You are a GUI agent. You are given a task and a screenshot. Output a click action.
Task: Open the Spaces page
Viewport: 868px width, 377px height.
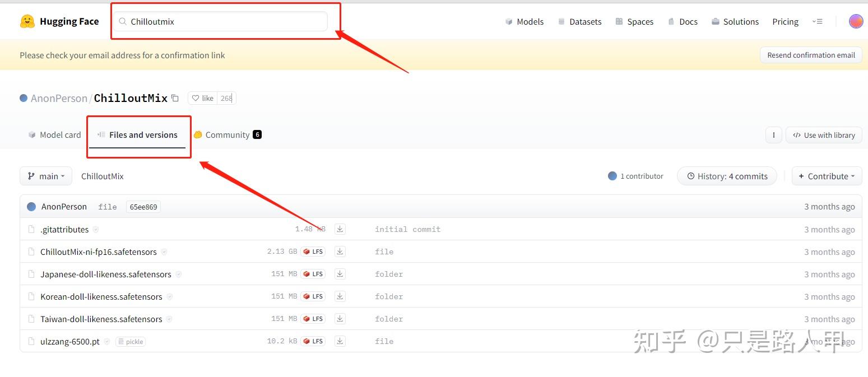coord(634,21)
